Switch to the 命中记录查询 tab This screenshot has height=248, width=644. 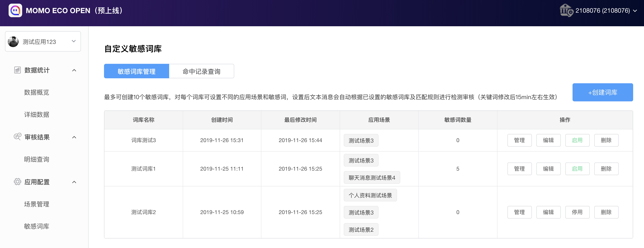click(201, 71)
